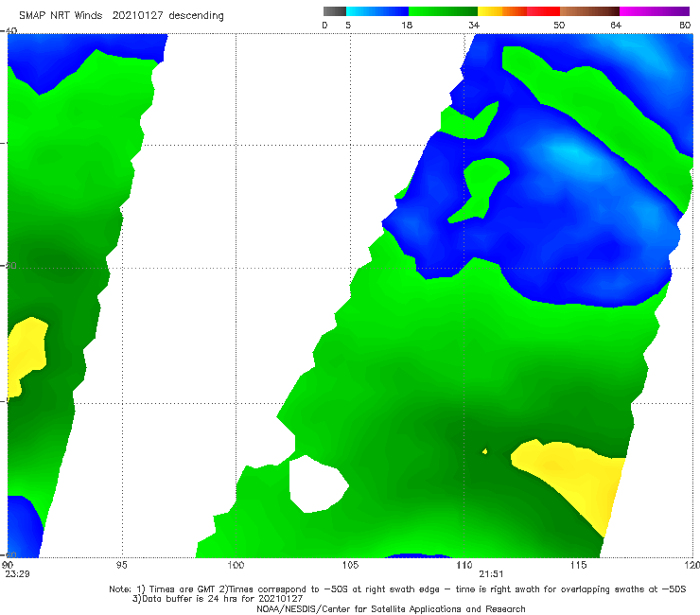
Task: Click the yellow-orange segment of the color bar
Action: (x=501, y=11)
